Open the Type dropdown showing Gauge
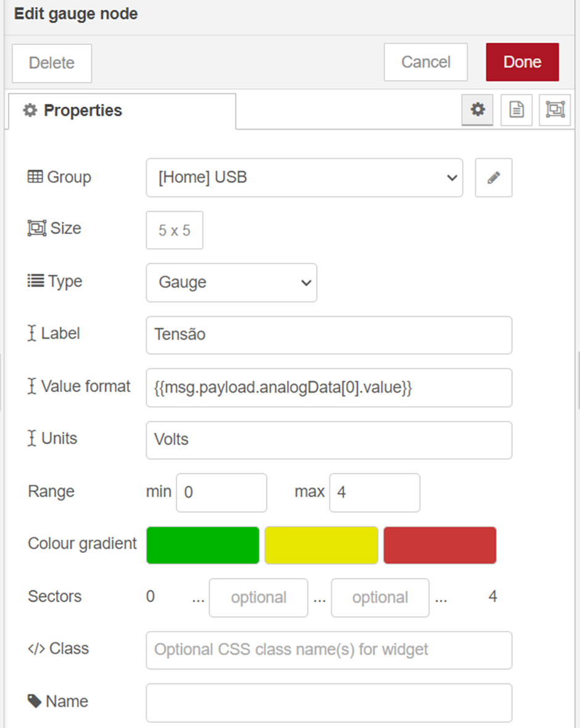580x728 pixels. pos(231,283)
